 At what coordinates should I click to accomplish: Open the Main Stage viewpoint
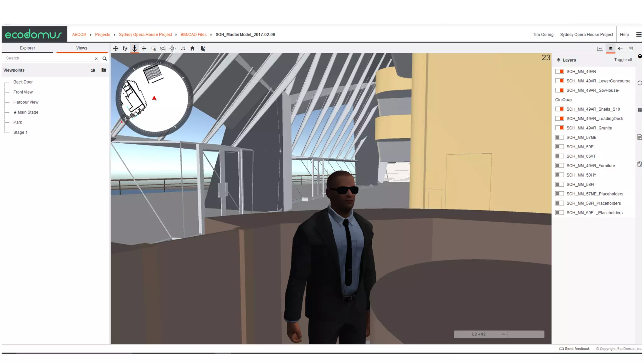pos(28,112)
